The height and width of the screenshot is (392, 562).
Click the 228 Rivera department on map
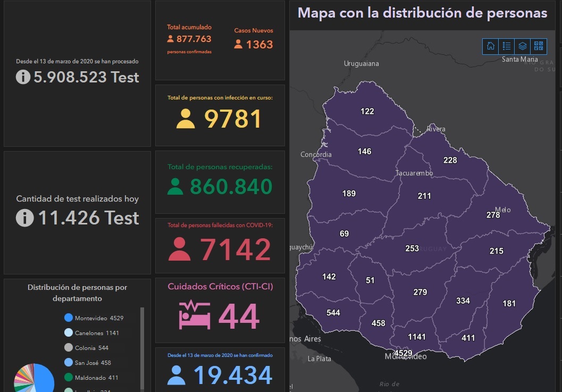[x=450, y=160]
